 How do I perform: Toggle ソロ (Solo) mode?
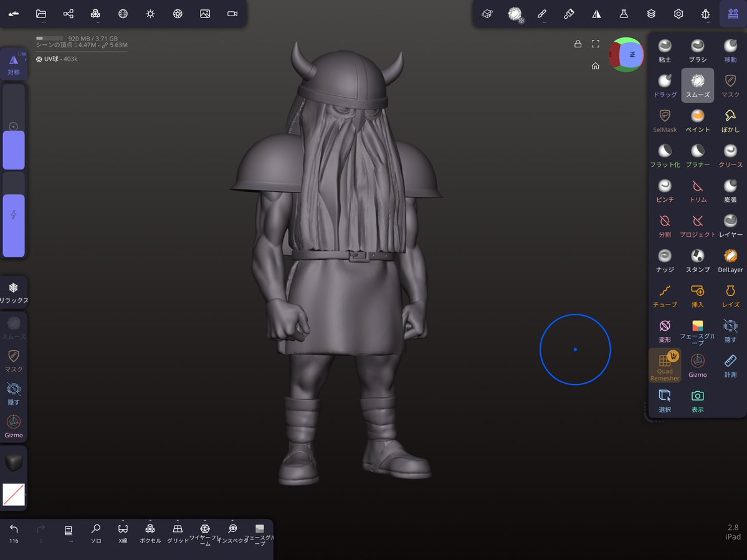point(96,533)
